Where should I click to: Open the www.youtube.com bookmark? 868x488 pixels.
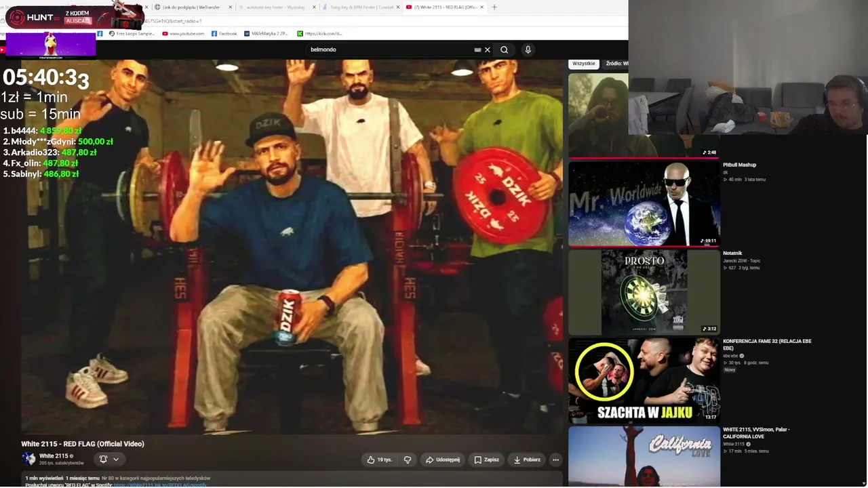click(x=183, y=33)
